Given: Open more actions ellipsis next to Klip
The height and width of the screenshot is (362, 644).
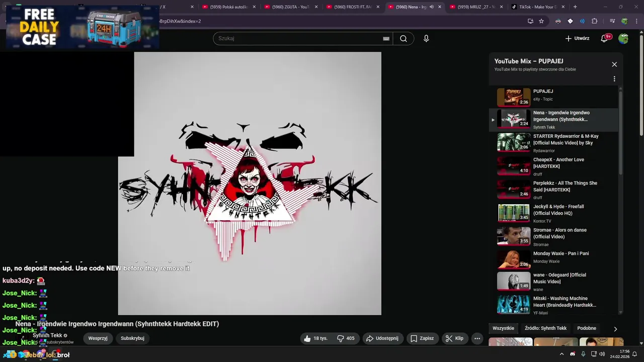Looking at the screenshot, I should tap(477, 338).
